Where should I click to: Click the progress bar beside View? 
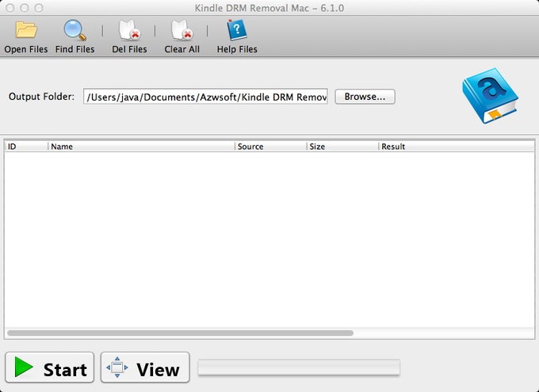(299, 367)
